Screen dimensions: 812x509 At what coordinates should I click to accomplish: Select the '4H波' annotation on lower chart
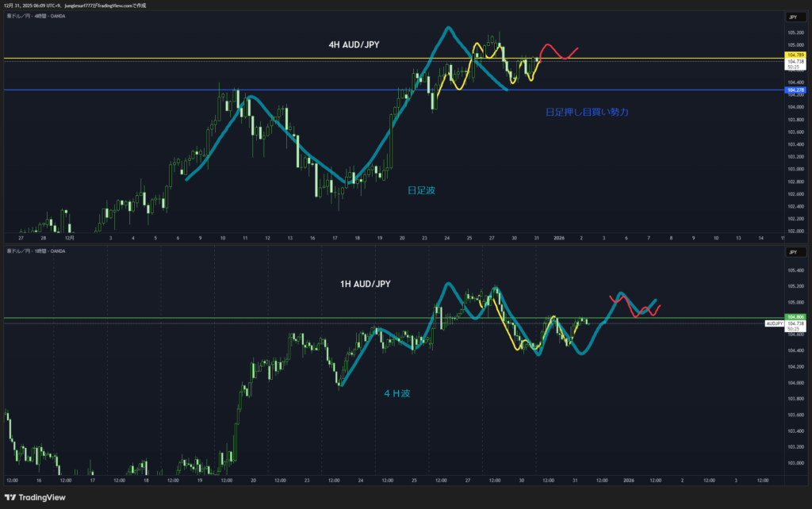click(398, 392)
